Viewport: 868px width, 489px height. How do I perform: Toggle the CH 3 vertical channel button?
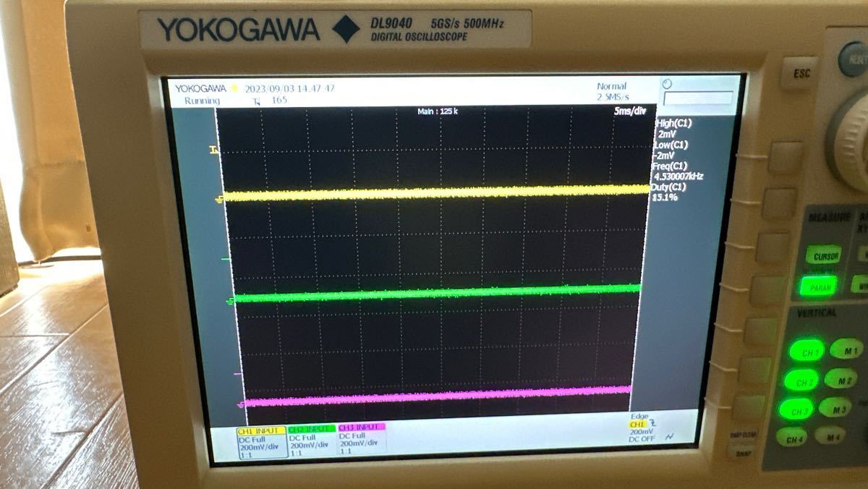tap(796, 409)
